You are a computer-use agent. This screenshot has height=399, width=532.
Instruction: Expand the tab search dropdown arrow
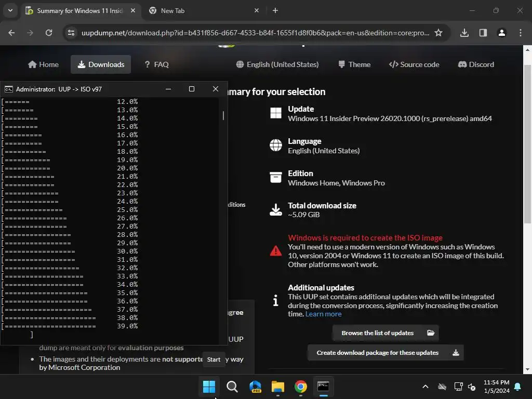(10, 10)
